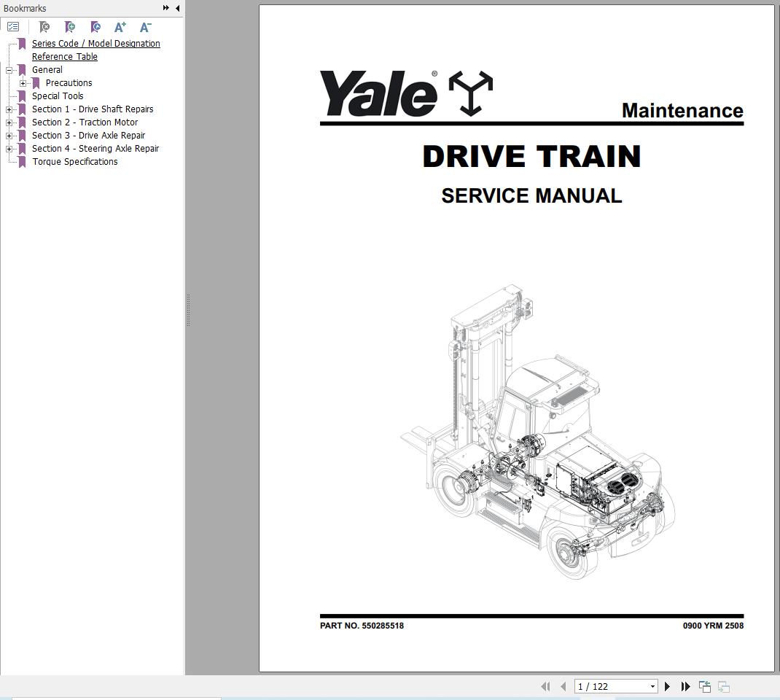Increase bookmark text size with A+ icon
The image size is (780, 700).
tap(120, 27)
